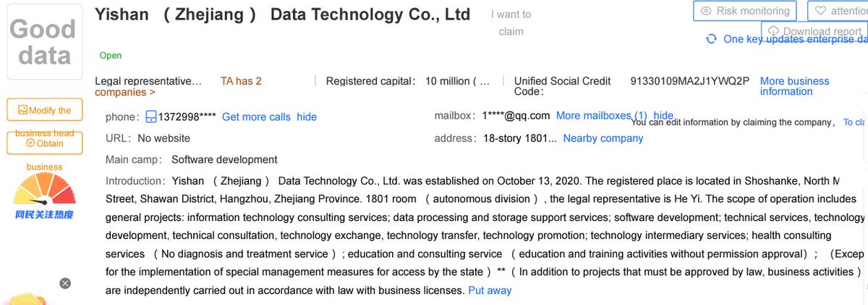The image size is (868, 305).
Task: Click the heart icon for attention
Action: 820,11
